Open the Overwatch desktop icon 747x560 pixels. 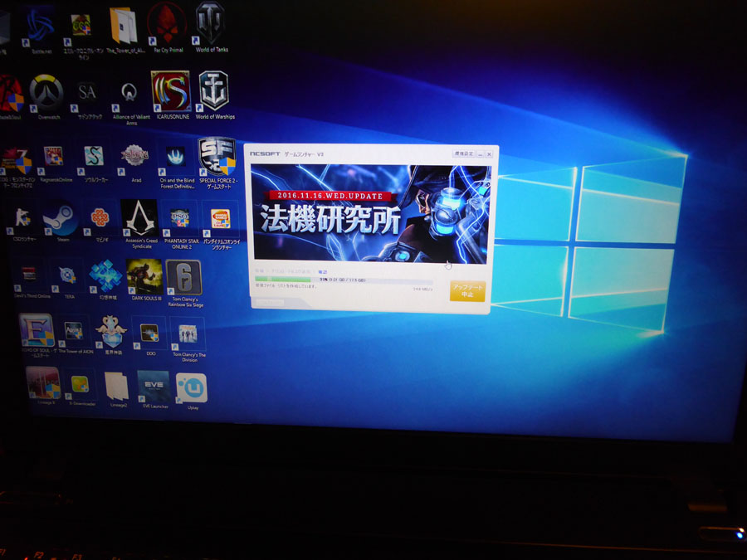(x=46, y=95)
